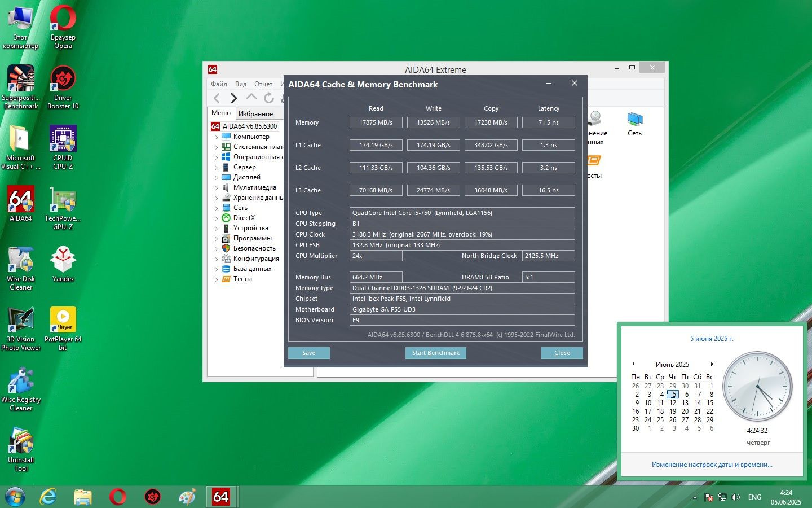Open the Отчёт menu

(x=263, y=84)
